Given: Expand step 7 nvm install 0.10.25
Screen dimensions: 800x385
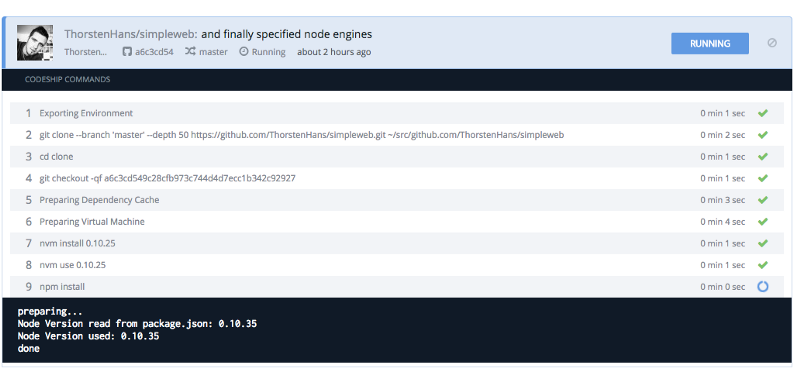Looking at the screenshot, I should (x=397, y=243).
